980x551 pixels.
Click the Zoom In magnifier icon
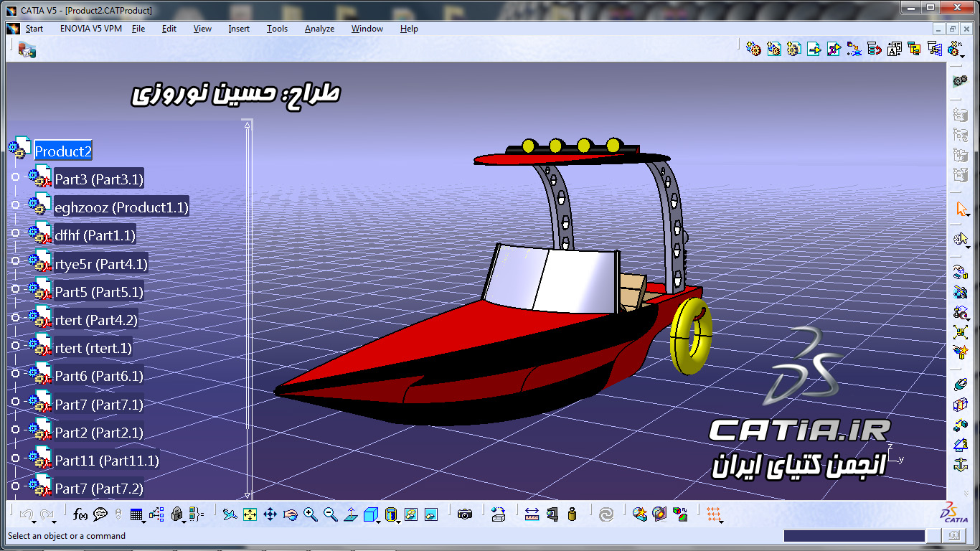coord(310,514)
